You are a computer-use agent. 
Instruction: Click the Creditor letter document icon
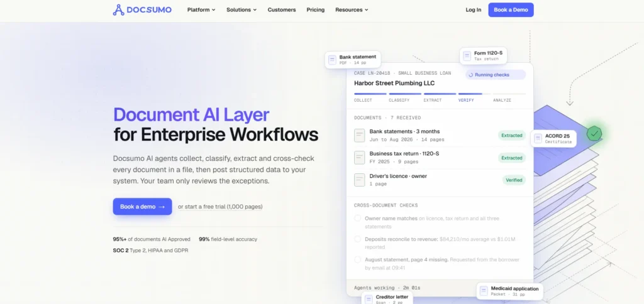[x=369, y=300]
